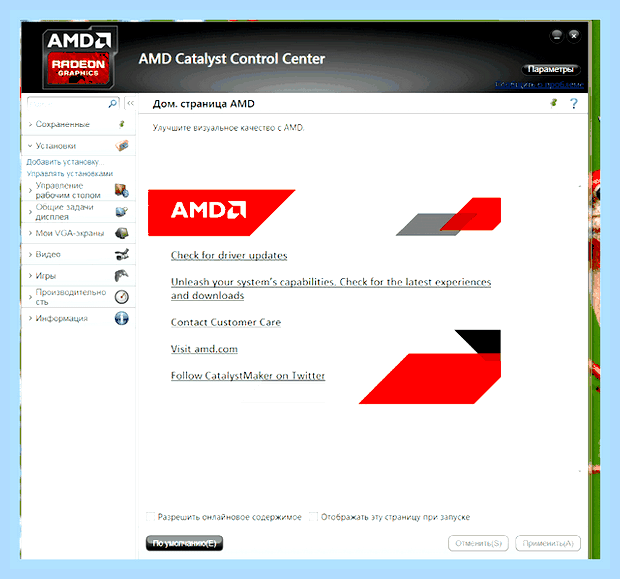620x579 pixels.
Task: Collapse the sidebar with the double-chevron button
Action: click(130, 103)
